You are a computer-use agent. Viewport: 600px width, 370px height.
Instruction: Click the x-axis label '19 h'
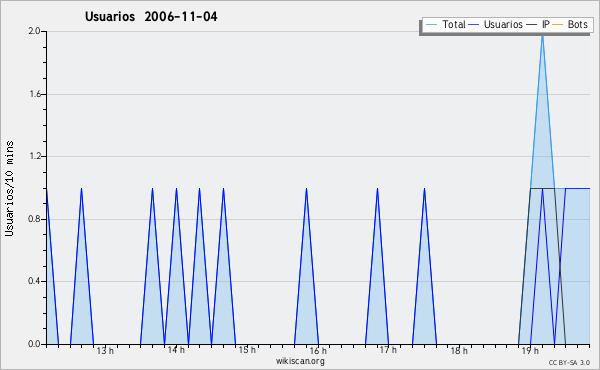click(x=530, y=350)
